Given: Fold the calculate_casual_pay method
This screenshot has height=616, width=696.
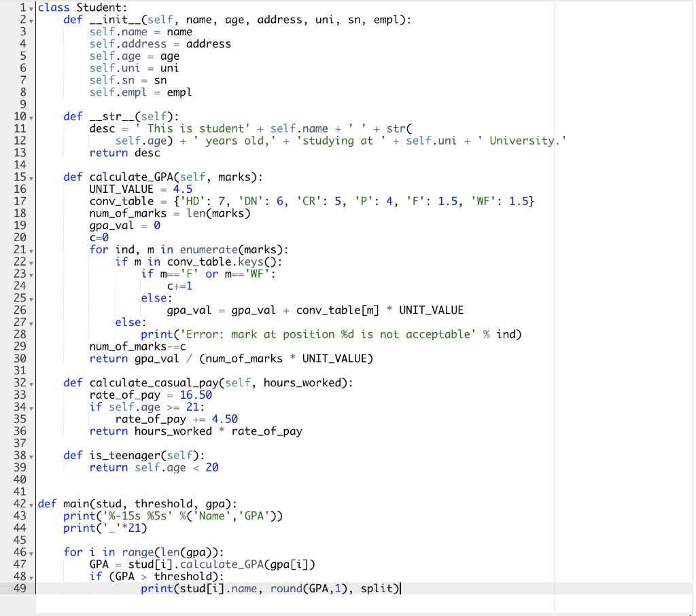Looking at the screenshot, I should point(30,382).
